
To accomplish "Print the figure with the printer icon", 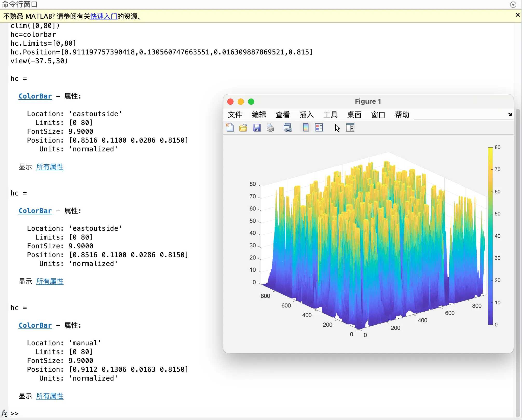I will [270, 128].
